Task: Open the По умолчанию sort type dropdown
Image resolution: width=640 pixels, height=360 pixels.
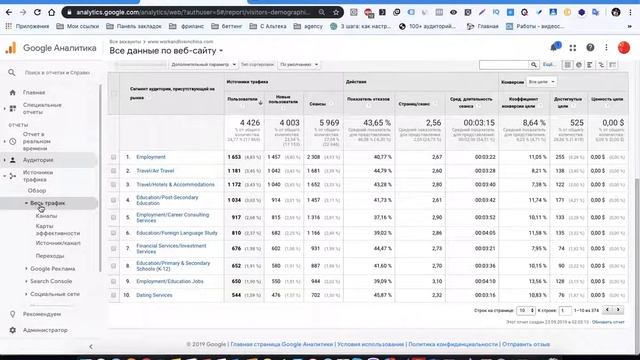Action: click(x=299, y=64)
